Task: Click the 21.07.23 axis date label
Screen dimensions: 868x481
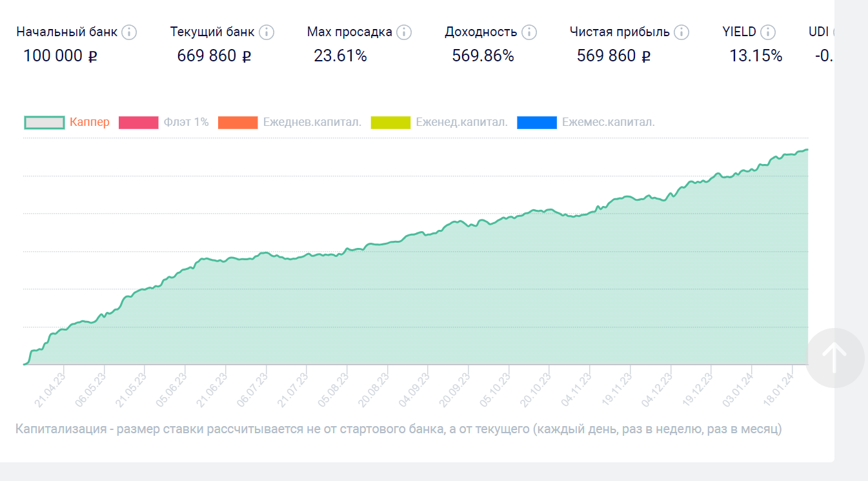Action: coord(292,389)
